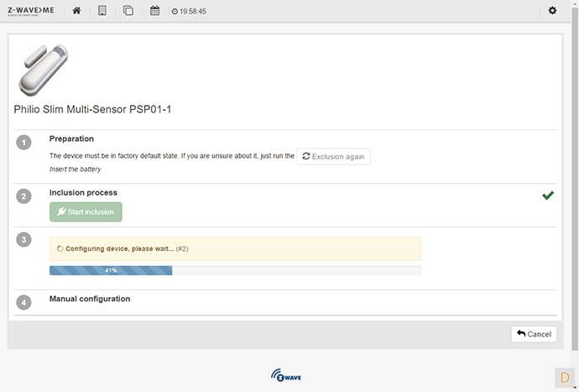Viewport: 579px width, 392px height.
Task: Click the Z-Wave footer logo
Action: 286,375
